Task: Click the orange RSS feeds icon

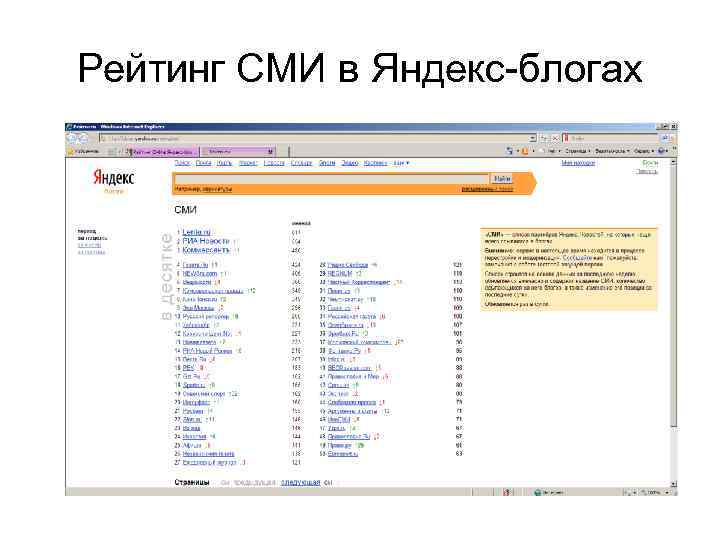Action: pyautogui.click(x=525, y=151)
